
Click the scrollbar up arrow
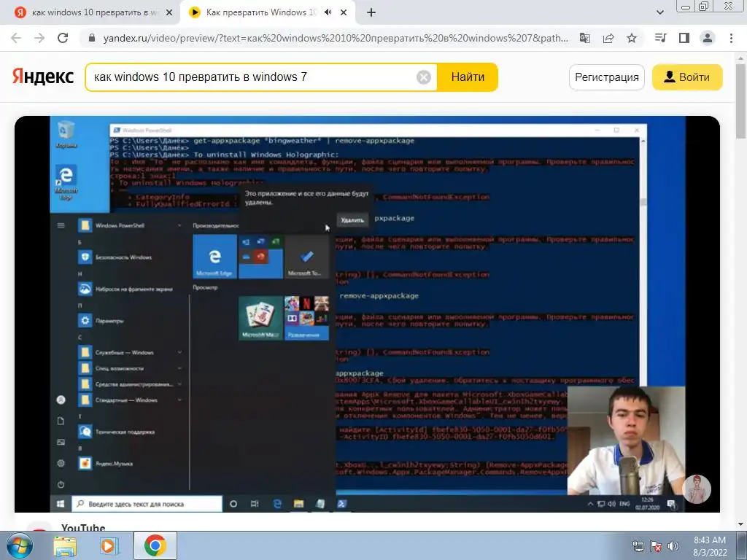[740, 58]
